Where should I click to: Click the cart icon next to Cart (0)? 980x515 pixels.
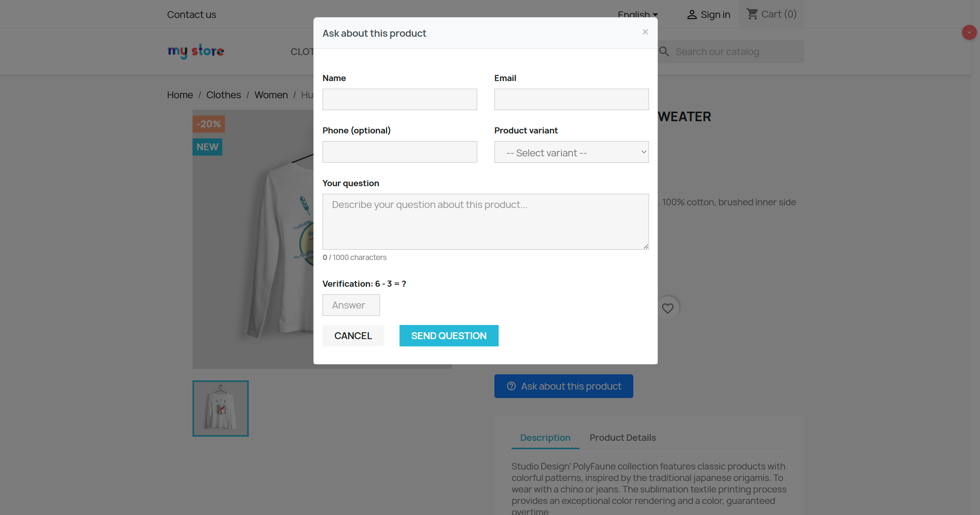tap(752, 13)
